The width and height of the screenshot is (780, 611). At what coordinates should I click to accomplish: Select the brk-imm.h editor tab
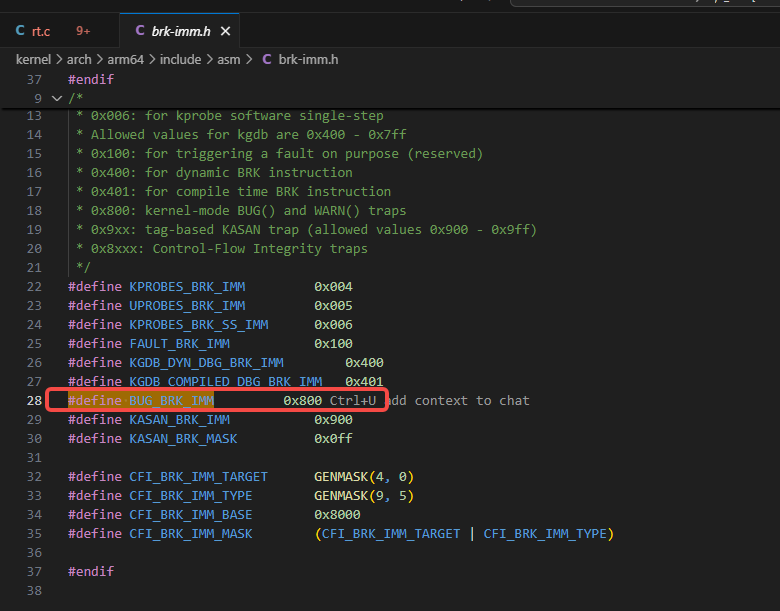click(180, 31)
